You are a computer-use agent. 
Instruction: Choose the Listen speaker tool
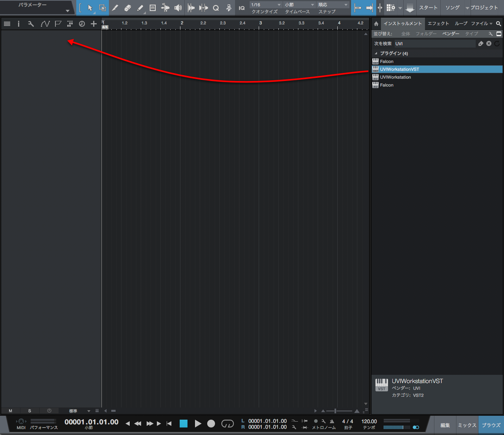[178, 8]
